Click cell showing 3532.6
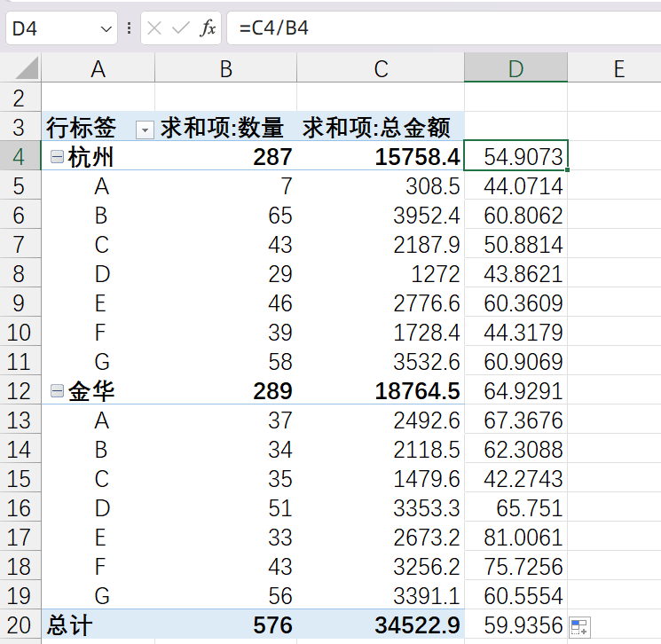The height and width of the screenshot is (644, 661). click(x=381, y=361)
